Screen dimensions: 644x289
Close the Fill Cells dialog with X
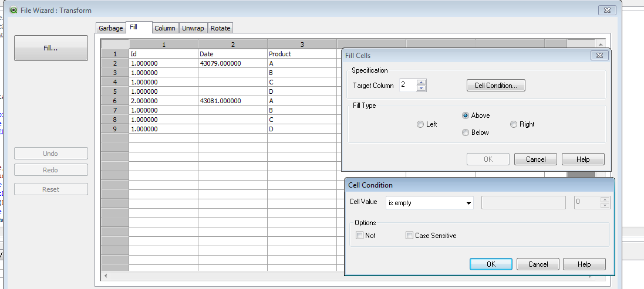pyautogui.click(x=599, y=55)
